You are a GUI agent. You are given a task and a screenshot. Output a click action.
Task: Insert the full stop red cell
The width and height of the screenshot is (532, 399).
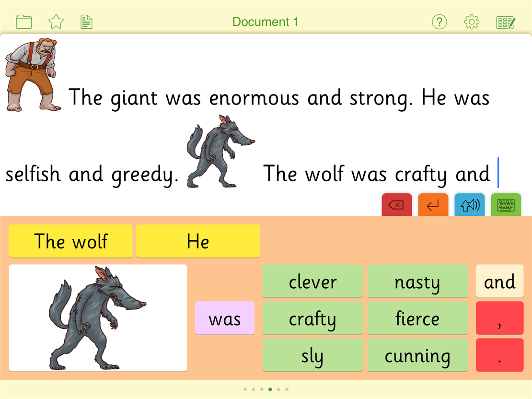tap(499, 355)
